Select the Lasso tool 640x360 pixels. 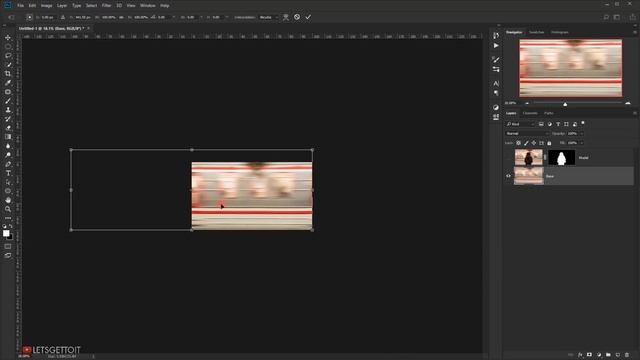tap(8, 56)
